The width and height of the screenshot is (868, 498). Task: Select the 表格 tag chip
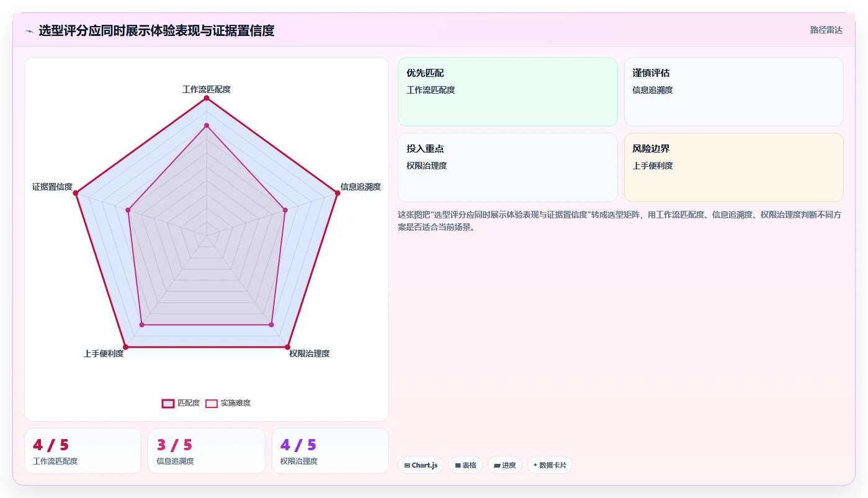coord(465,465)
